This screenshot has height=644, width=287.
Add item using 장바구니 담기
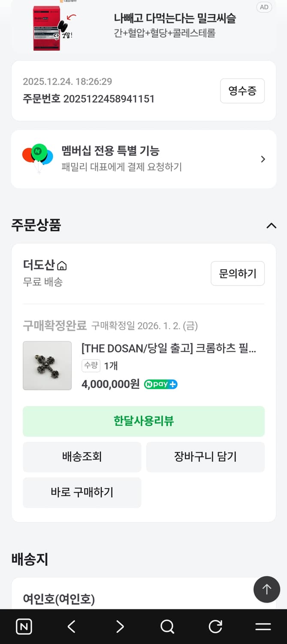coord(205,457)
